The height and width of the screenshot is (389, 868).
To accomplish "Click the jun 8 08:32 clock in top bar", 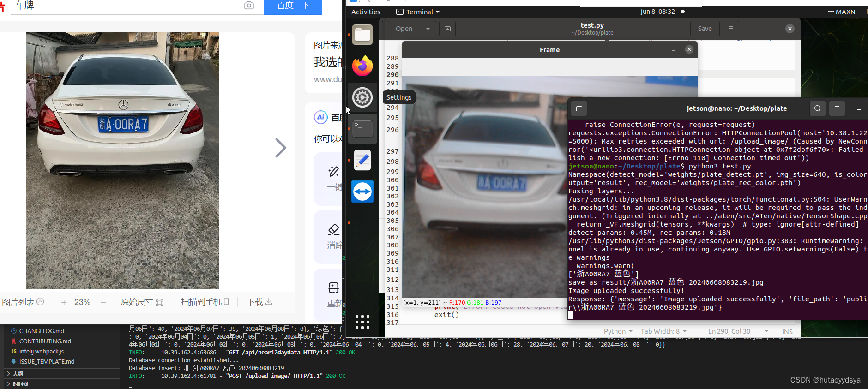I will [657, 12].
